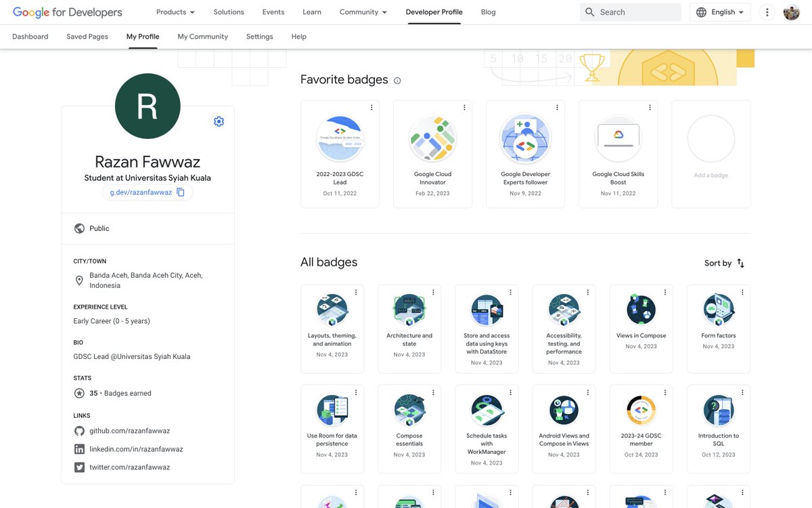Select the My Profile tab
The width and height of the screenshot is (812, 508).
pyautogui.click(x=143, y=37)
